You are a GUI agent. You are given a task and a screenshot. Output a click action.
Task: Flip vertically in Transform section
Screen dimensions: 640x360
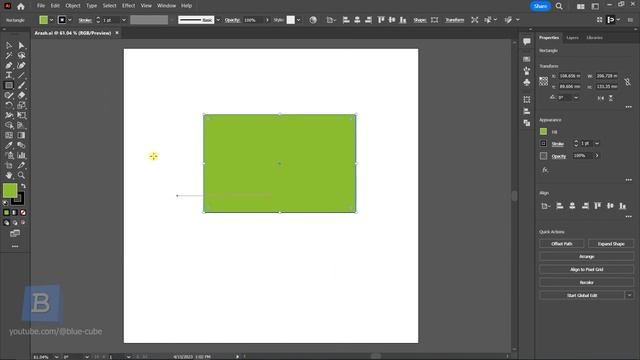tap(611, 98)
